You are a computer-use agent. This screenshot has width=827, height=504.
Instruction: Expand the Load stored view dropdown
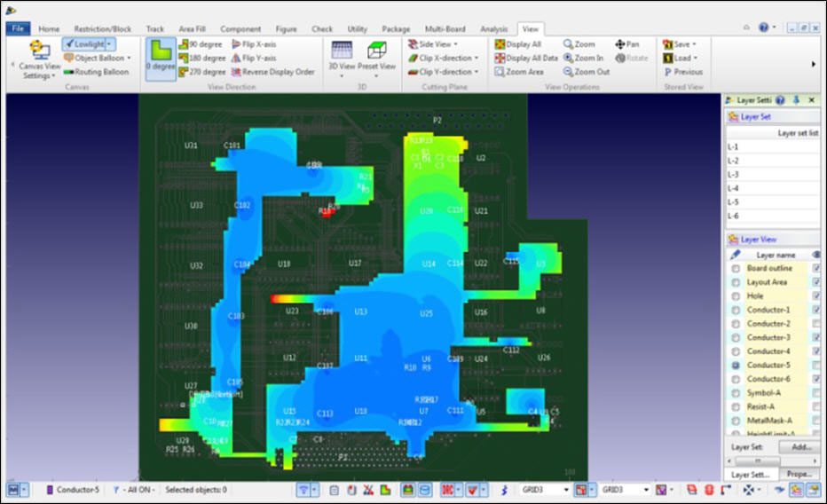tap(696, 58)
